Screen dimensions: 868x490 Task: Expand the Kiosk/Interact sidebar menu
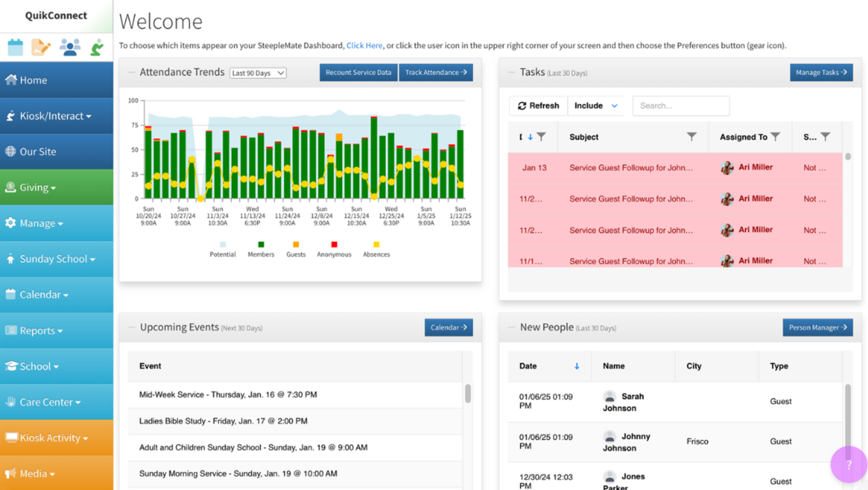(56, 116)
